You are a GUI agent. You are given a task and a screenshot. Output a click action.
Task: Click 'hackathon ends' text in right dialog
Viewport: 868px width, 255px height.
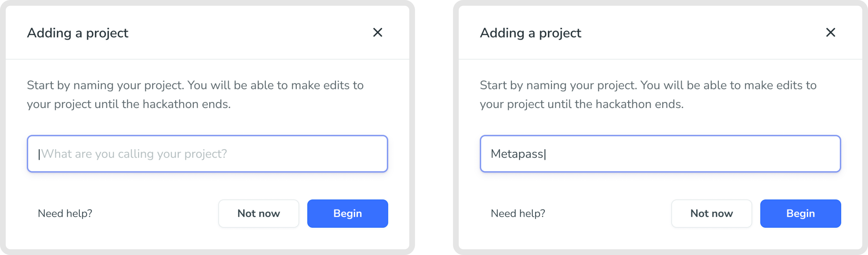click(639, 104)
